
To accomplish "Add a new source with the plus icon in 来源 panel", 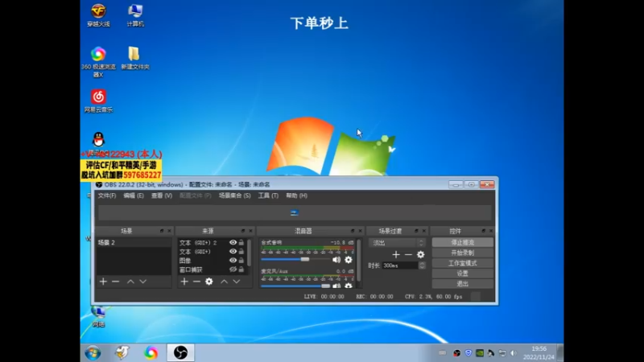I will tap(184, 282).
